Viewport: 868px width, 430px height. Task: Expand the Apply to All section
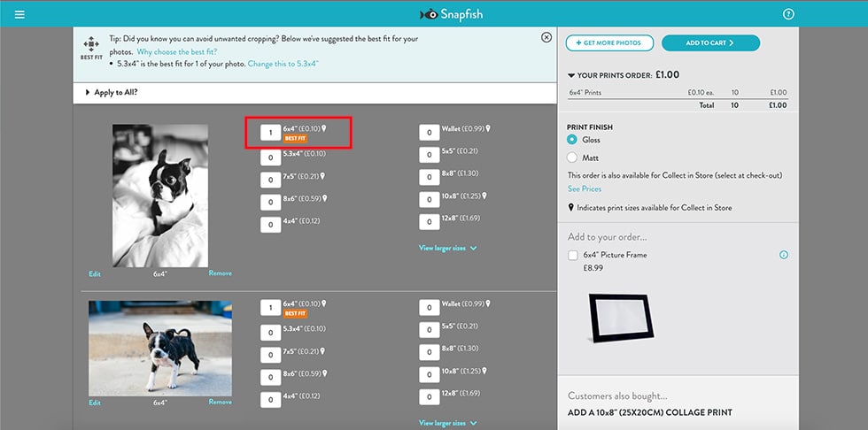[112, 92]
